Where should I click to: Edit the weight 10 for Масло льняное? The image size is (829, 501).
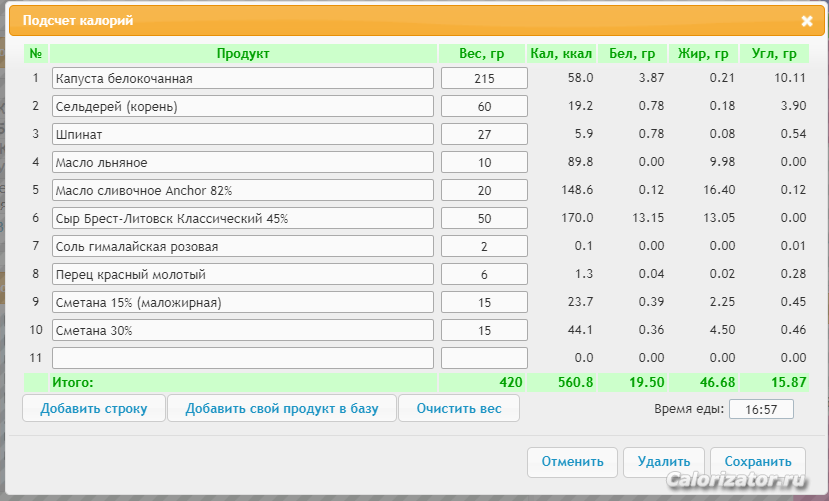click(x=484, y=162)
